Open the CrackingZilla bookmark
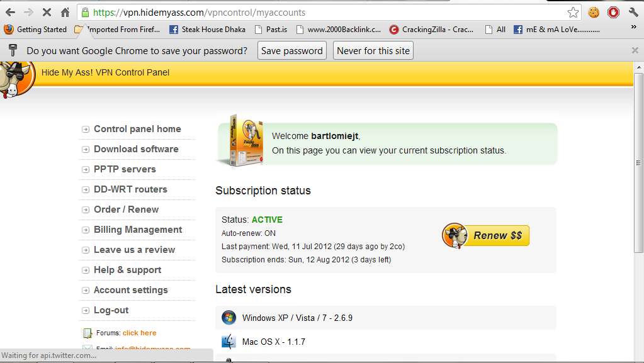 (x=431, y=30)
